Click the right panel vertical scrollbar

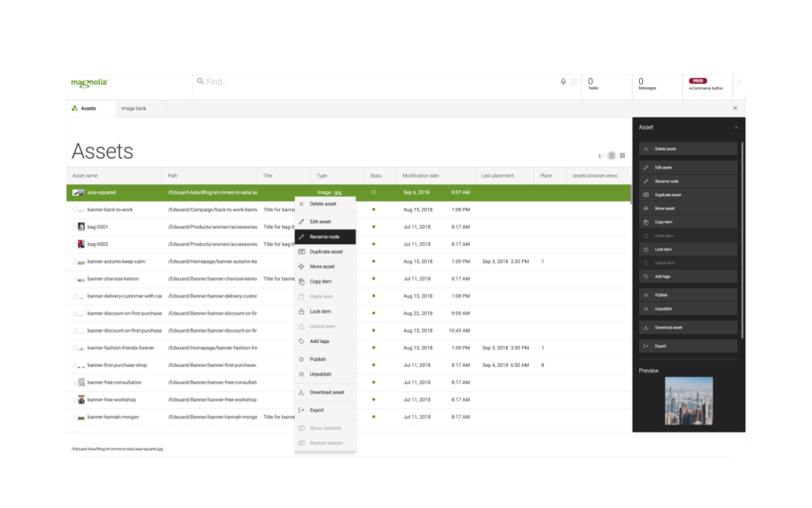(x=742, y=238)
